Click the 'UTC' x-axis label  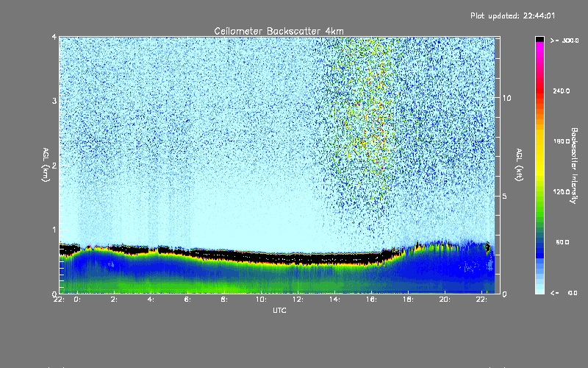click(279, 310)
